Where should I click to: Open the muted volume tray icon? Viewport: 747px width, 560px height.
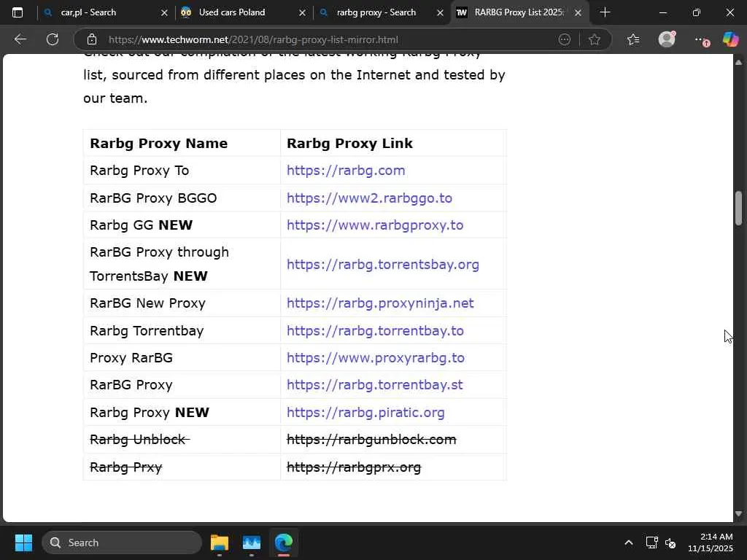[670, 542]
